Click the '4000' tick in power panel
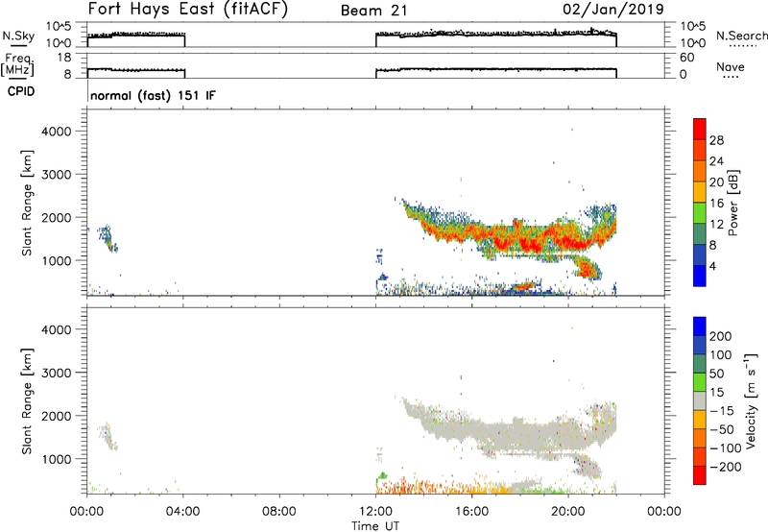Image resolution: width=768 pixels, height=532 pixels. [57, 132]
